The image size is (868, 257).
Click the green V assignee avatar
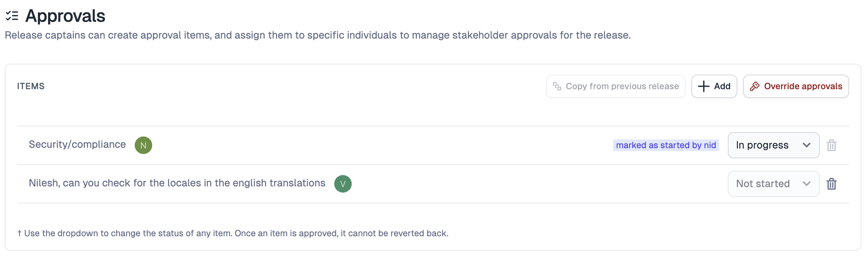pyautogui.click(x=343, y=184)
